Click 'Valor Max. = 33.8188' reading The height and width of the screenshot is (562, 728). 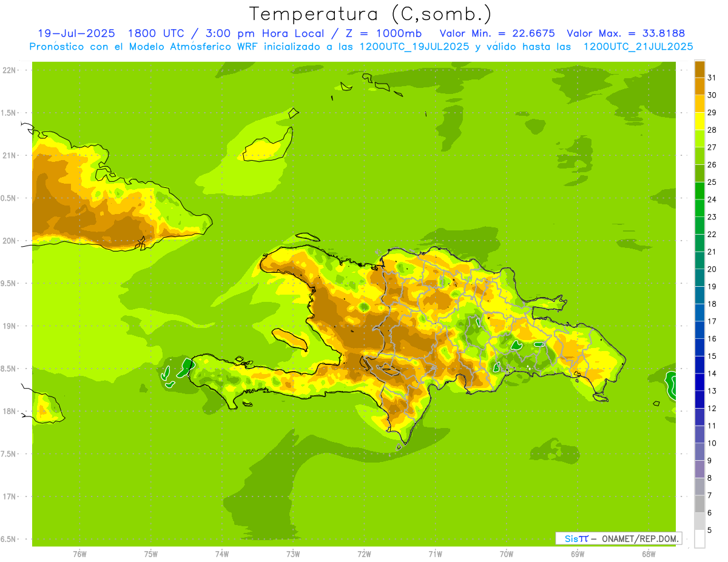pos(625,33)
